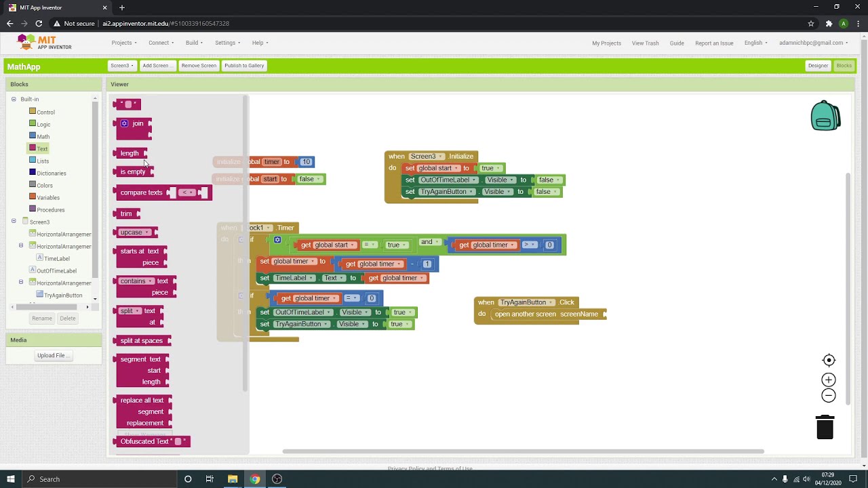Open the Settings menu

tap(227, 43)
